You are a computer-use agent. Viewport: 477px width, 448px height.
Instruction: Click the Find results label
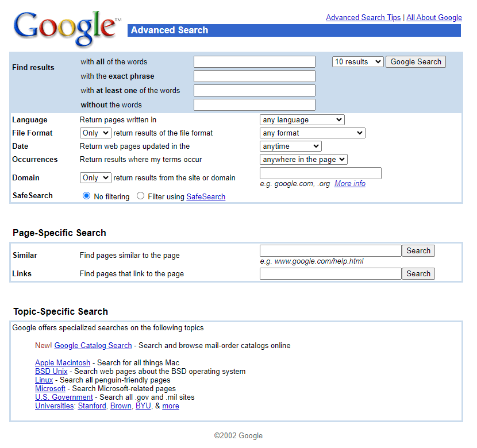(33, 67)
